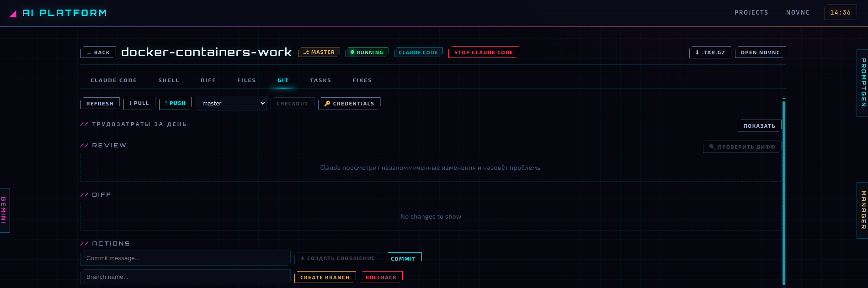Focus the Branch name input field
Viewport: 868px width, 288px height.
click(186, 277)
